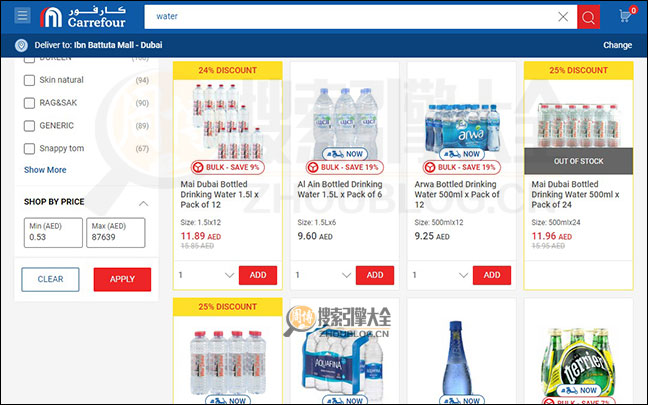Click the NOW delivery badge on Arwa water

coord(462,154)
